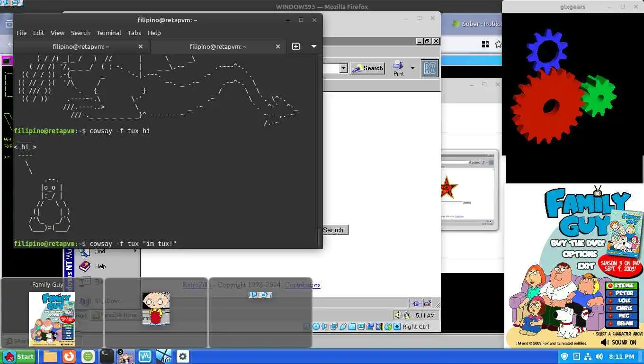This screenshot has height=364, width=644.
Task: Open the VirtualBox NT taskbar icon
Action: tap(163, 356)
